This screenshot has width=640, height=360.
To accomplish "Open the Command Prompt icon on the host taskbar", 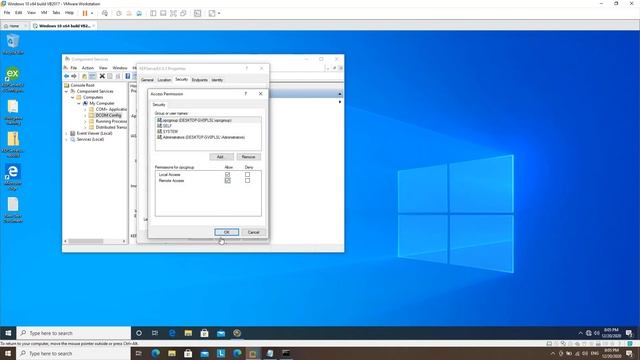I will click(286, 353).
